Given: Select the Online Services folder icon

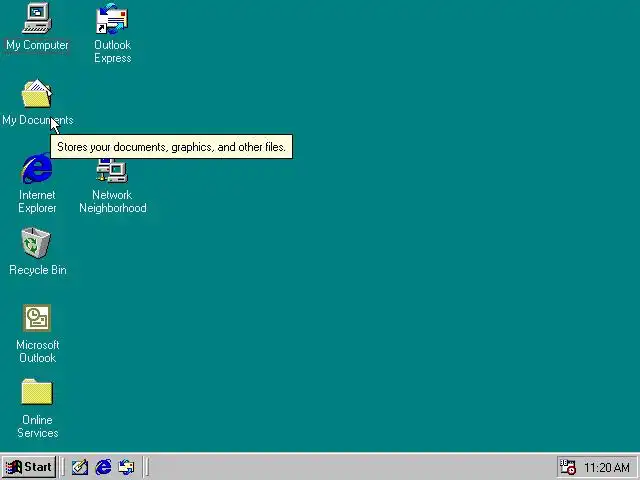Looking at the screenshot, I should (37, 392).
